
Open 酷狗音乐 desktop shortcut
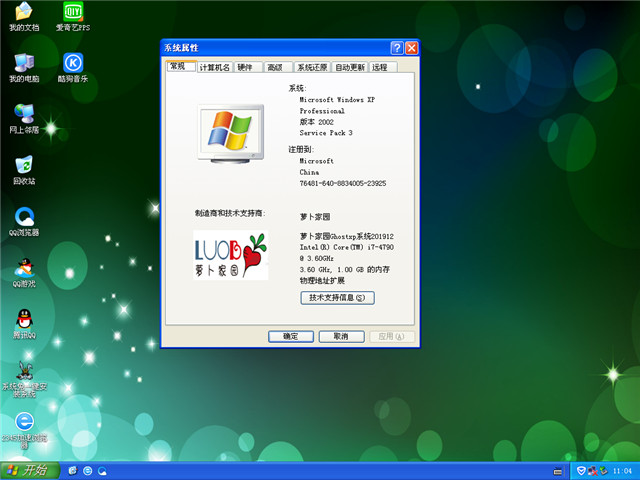73,68
